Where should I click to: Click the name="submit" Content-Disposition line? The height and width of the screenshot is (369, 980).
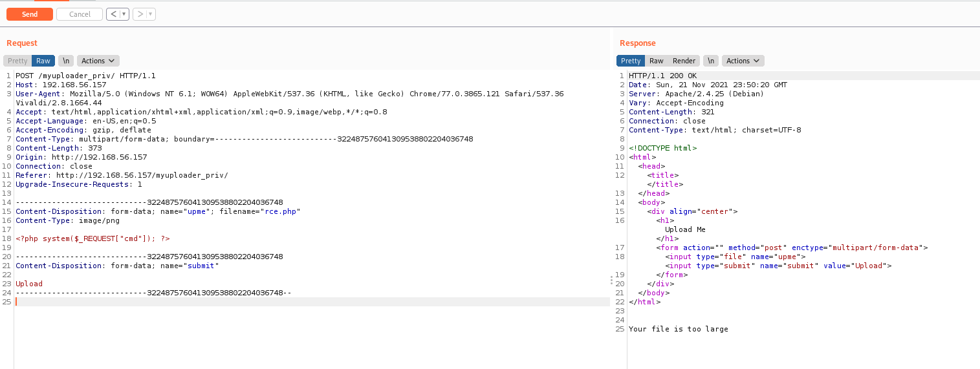point(118,266)
